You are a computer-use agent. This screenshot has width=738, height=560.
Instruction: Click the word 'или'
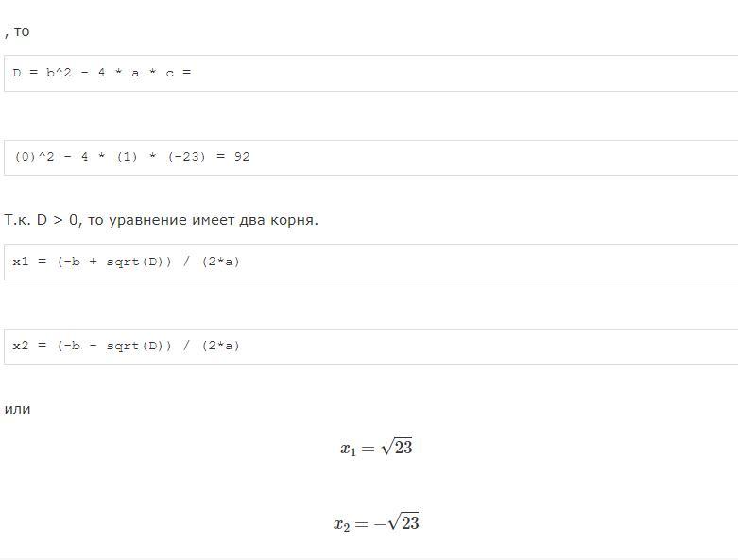tap(17, 409)
